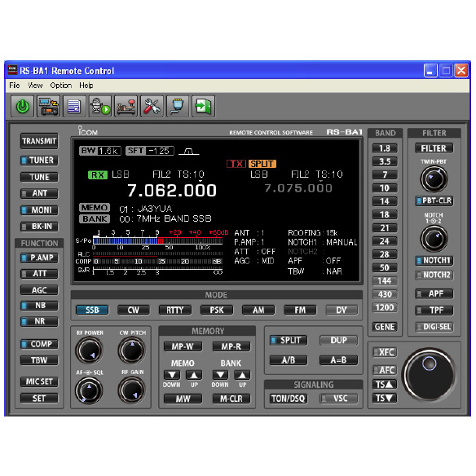
Task: Select the GENE general coverage band
Action: pos(385,327)
